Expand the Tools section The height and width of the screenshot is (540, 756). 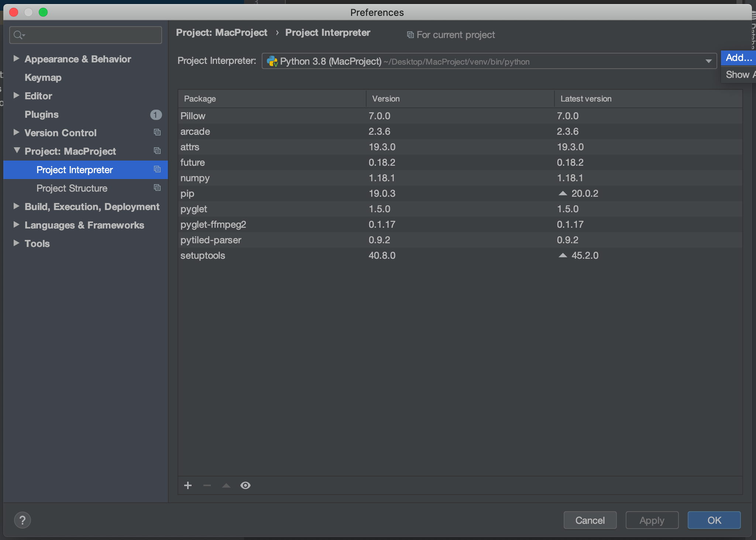(x=16, y=243)
